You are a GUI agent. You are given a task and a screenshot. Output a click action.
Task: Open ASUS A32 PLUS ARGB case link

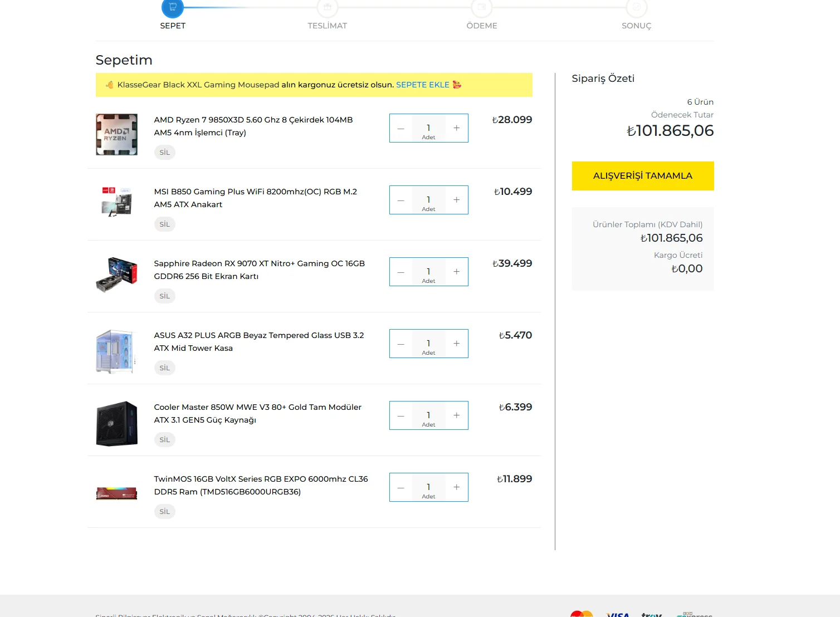(x=259, y=342)
